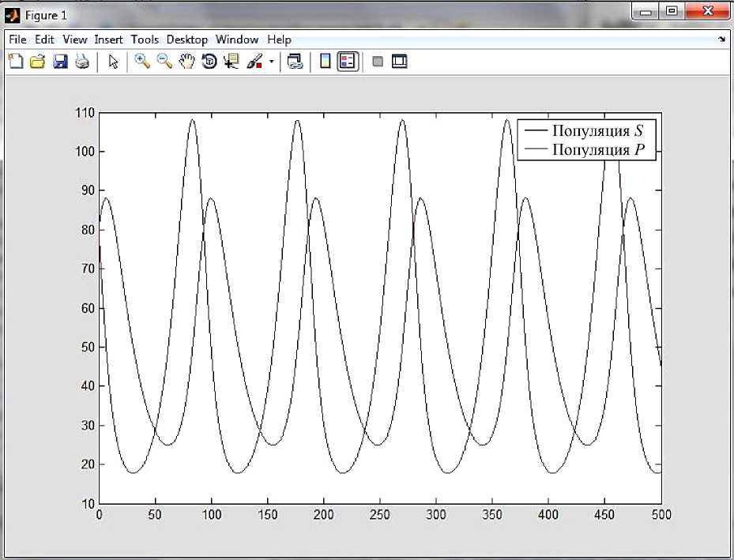Print the figure using the printer icon

pos(82,62)
